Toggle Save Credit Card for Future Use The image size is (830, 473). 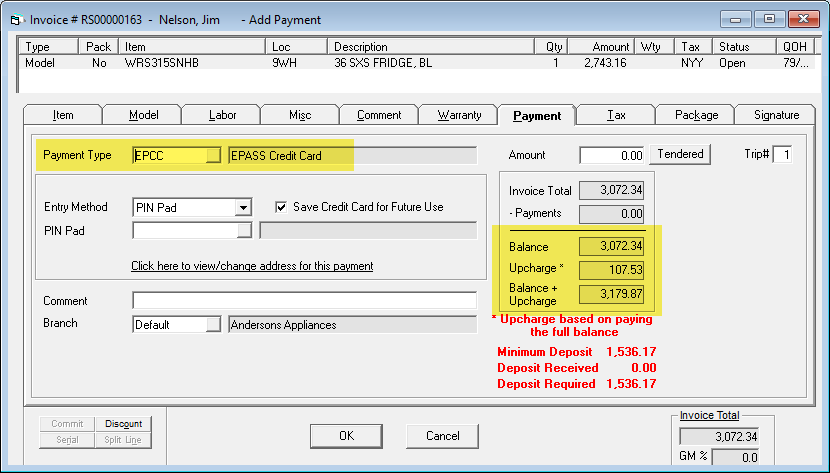[281, 207]
